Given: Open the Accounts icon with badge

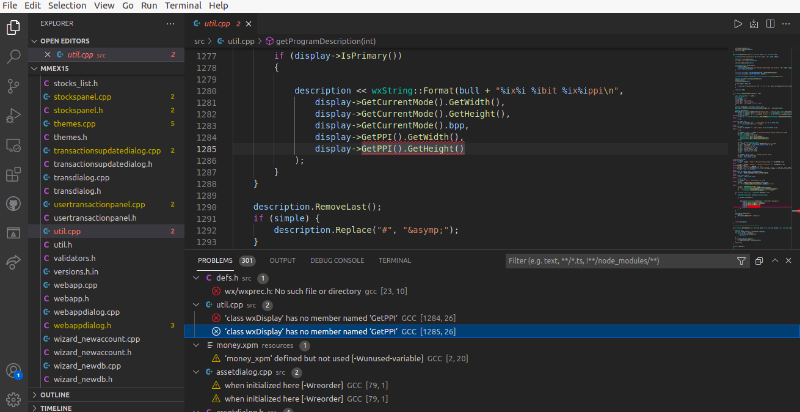Looking at the screenshot, I should [13, 371].
